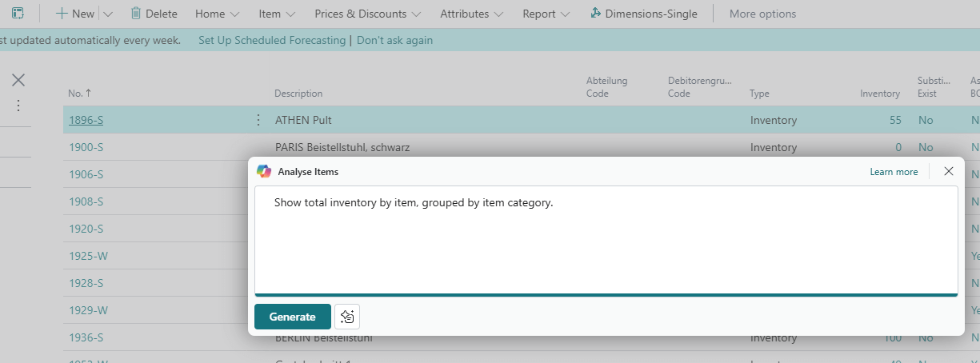980x363 pixels.
Task: Sort by the No. column header
Action: [x=79, y=94]
